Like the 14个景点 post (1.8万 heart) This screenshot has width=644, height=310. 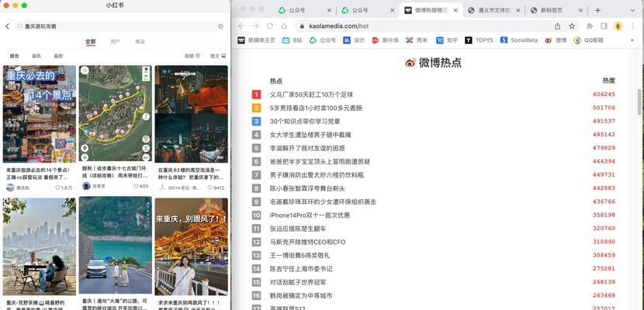coord(57,188)
